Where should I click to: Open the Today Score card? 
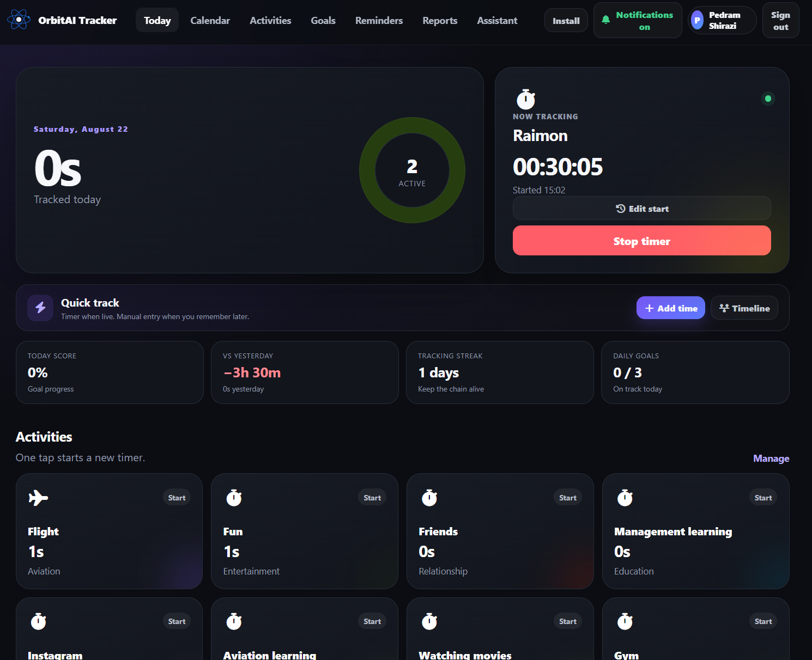coord(110,372)
